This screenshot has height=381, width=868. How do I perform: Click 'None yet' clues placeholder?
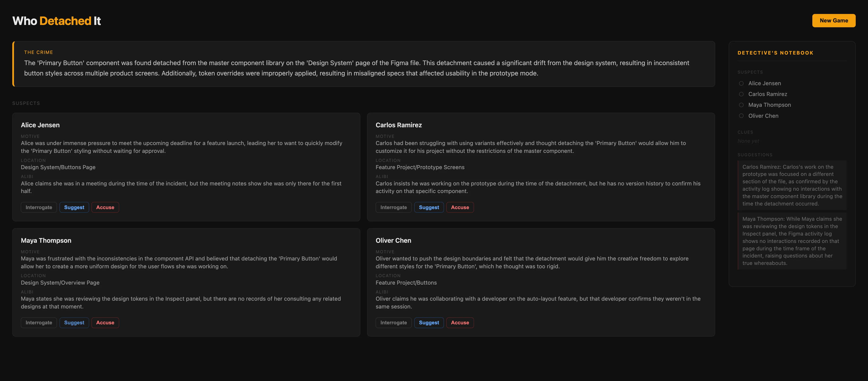pyautogui.click(x=748, y=141)
